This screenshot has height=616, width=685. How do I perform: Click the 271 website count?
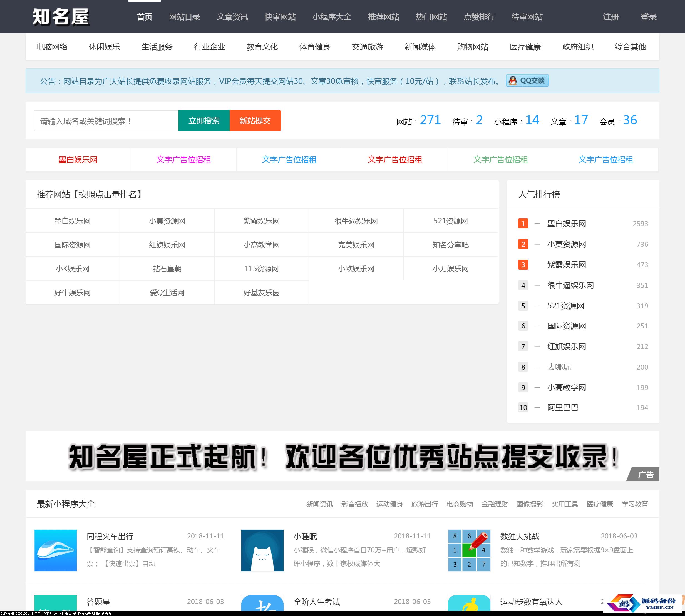(x=430, y=120)
